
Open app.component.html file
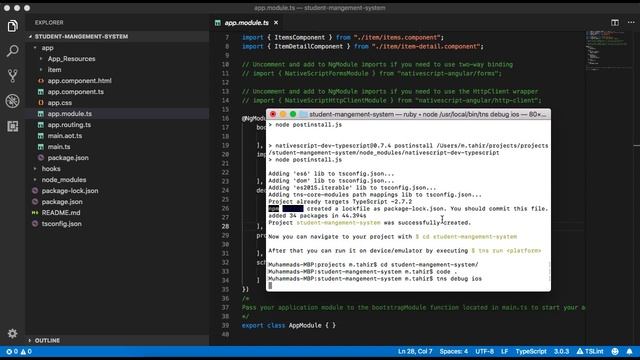[79, 81]
